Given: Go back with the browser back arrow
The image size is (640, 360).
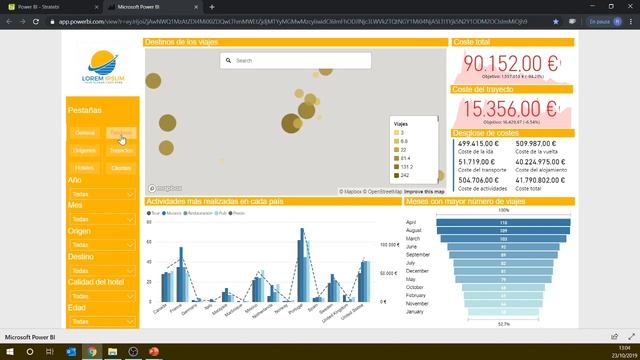Looking at the screenshot, I should coord(9,21).
